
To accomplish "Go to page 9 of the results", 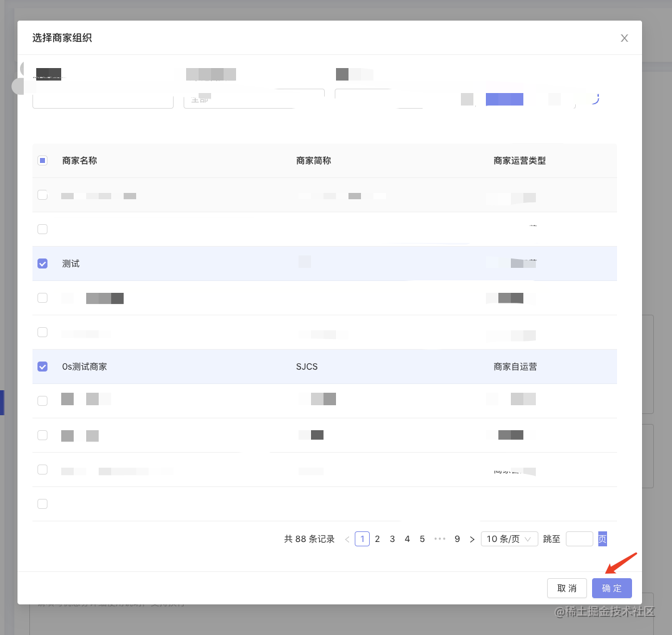I will click(457, 539).
